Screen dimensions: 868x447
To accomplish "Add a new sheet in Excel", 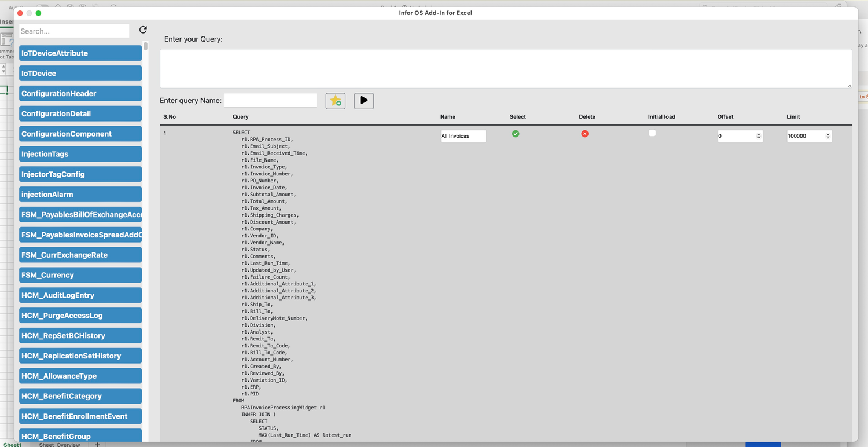I will click(97, 445).
